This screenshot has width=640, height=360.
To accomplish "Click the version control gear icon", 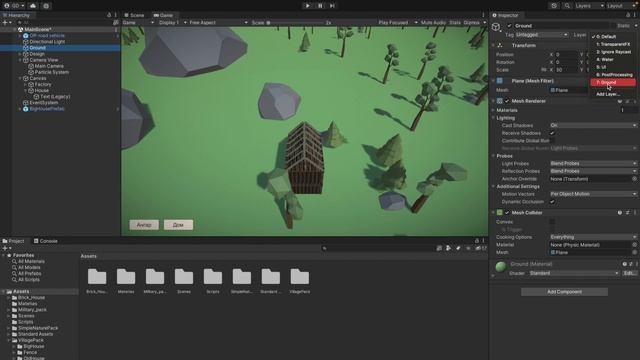I will (46, 6).
